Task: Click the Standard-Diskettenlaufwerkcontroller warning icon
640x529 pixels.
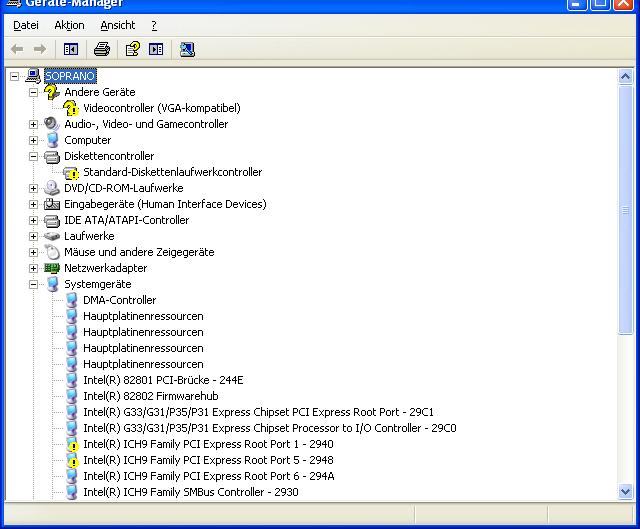Action: pos(71,172)
